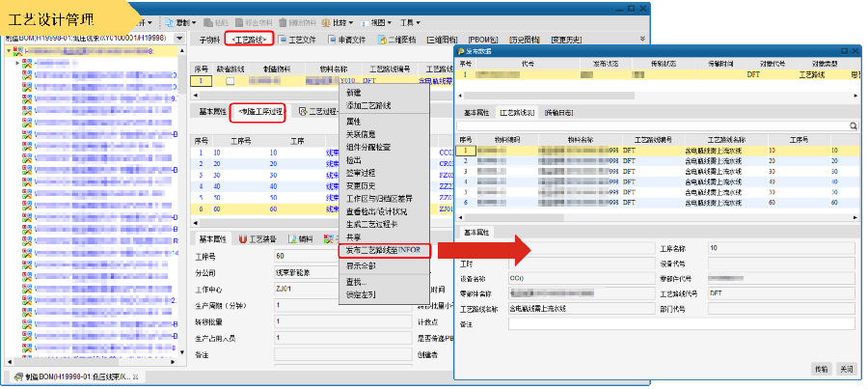Screen dimensions: 868x389
Task: Click the icon on the 工艺过程 tab
Action: [302, 111]
